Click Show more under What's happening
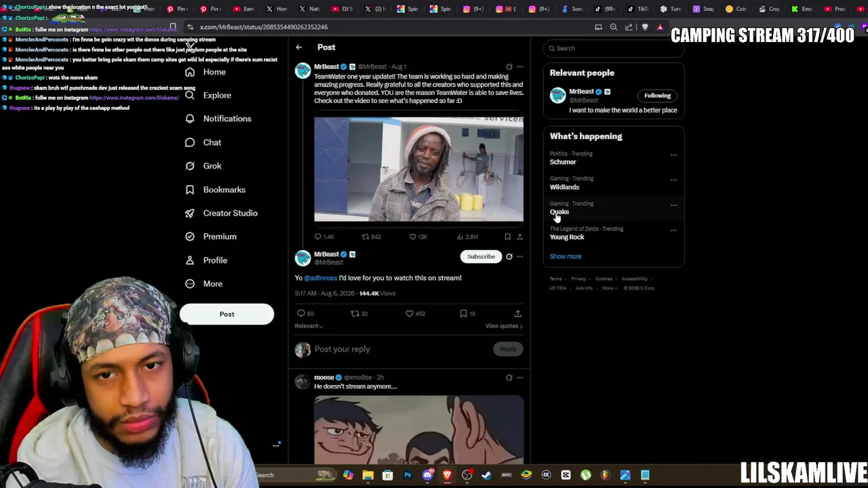 pos(566,257)
